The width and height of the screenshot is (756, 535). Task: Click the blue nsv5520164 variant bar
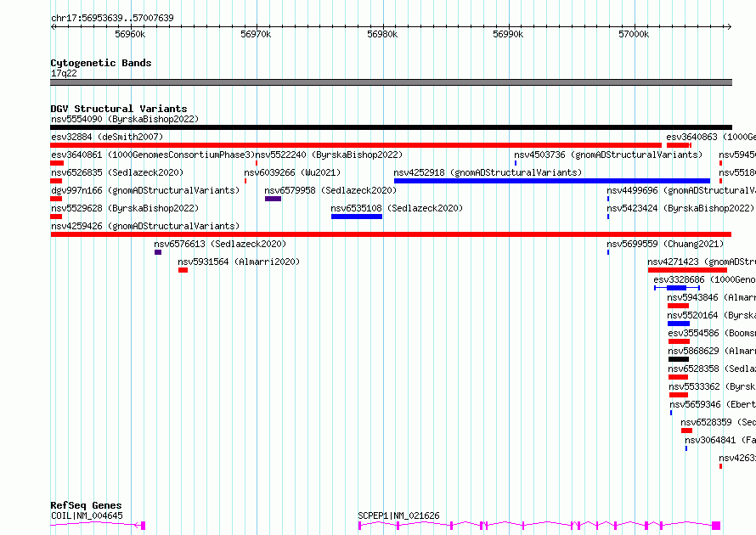[x=679, y=324]
